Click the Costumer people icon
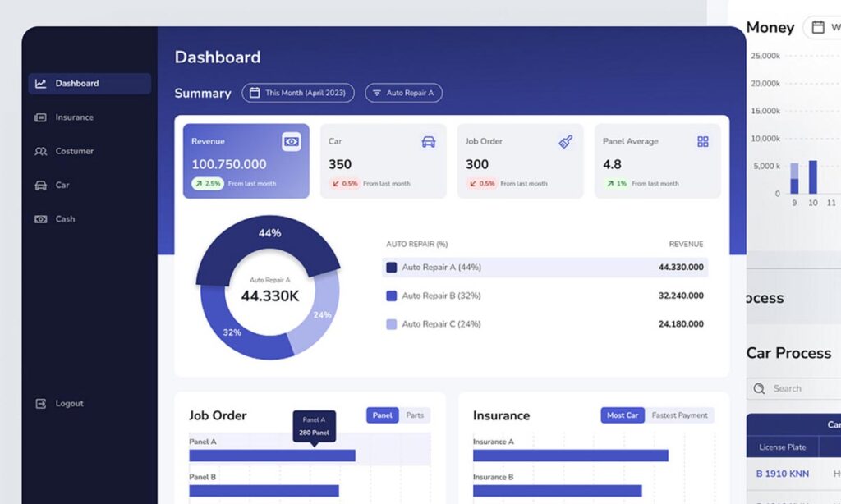Screen dimensions: 841x504 pyautogui.click(x=40, y=152)
